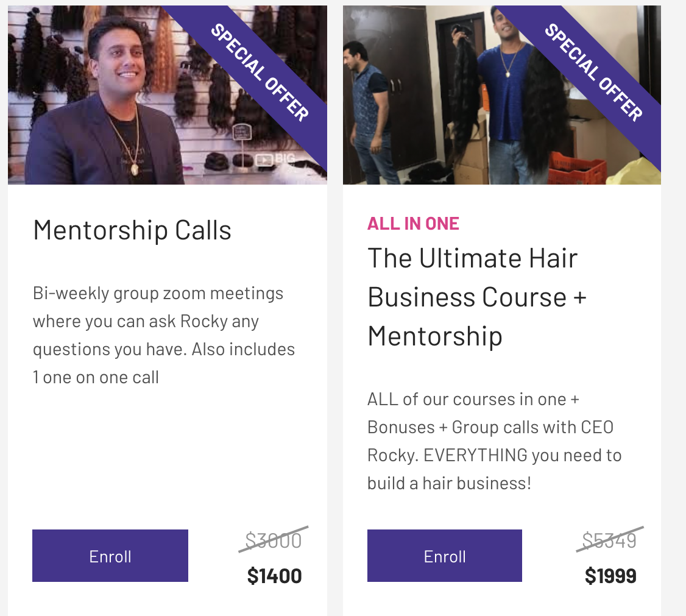The width and height of the screenshot is (686, 616).
Task: Click the Special Offer ribbon on Ultimate Course
Action: 594,72
